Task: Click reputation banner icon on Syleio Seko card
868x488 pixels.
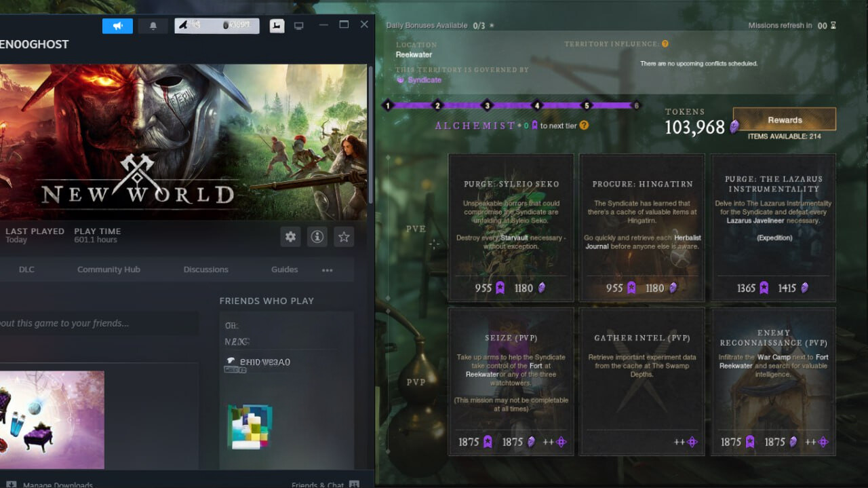Action: point(500,288)
